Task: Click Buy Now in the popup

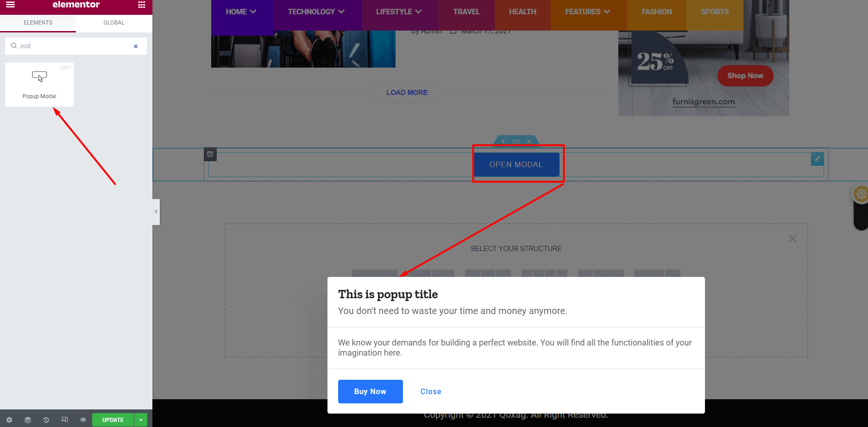Action: point(370,391)
